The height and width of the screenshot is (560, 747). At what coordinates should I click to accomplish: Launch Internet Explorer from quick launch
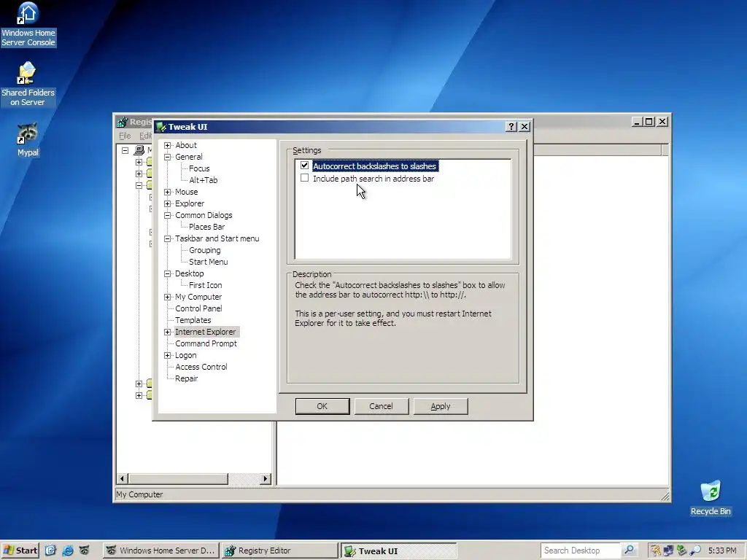[x=68, y=551]
